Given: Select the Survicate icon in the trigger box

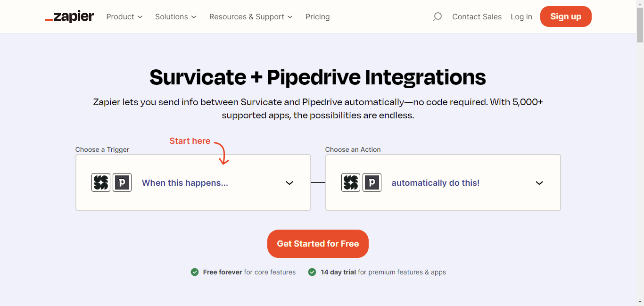Looking at the screenshot, I should 100,182.
